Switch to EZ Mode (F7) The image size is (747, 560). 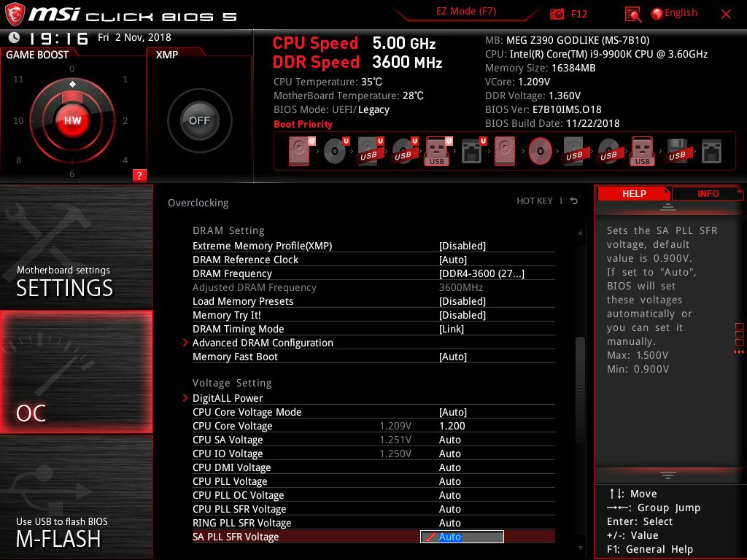466,12
